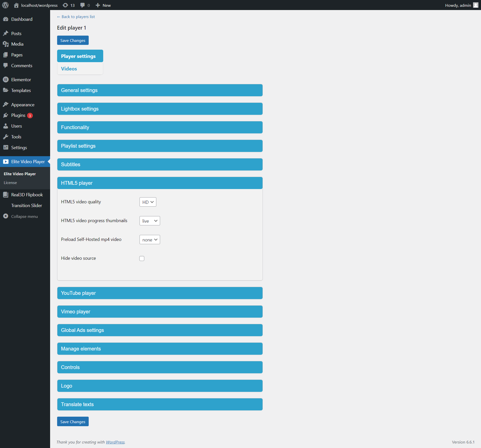The width and height of the screenshot is (481, 448).
Task: Click the Real3D Flipbook icon
Action: (6, 195)
